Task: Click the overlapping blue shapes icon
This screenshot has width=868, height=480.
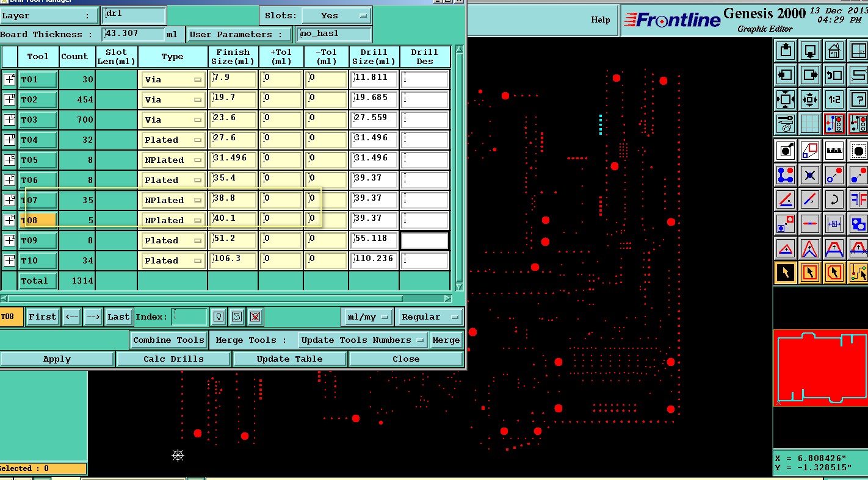Action: 858,223
